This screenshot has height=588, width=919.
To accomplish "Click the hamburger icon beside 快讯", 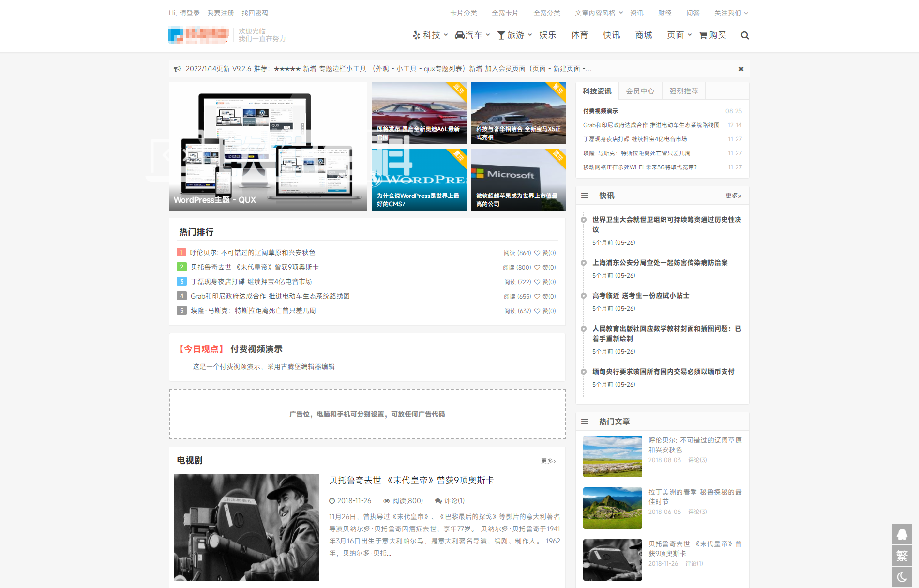I will (585, 196).
